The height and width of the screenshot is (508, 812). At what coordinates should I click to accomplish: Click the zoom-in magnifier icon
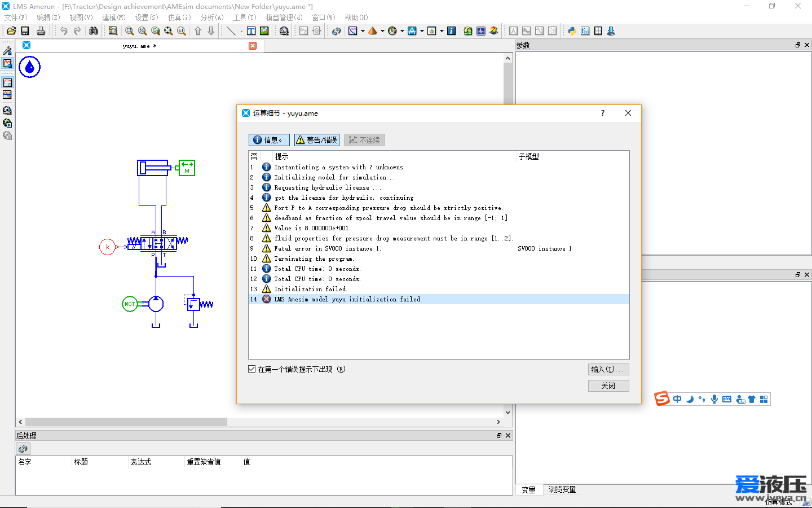pos(129,31)
